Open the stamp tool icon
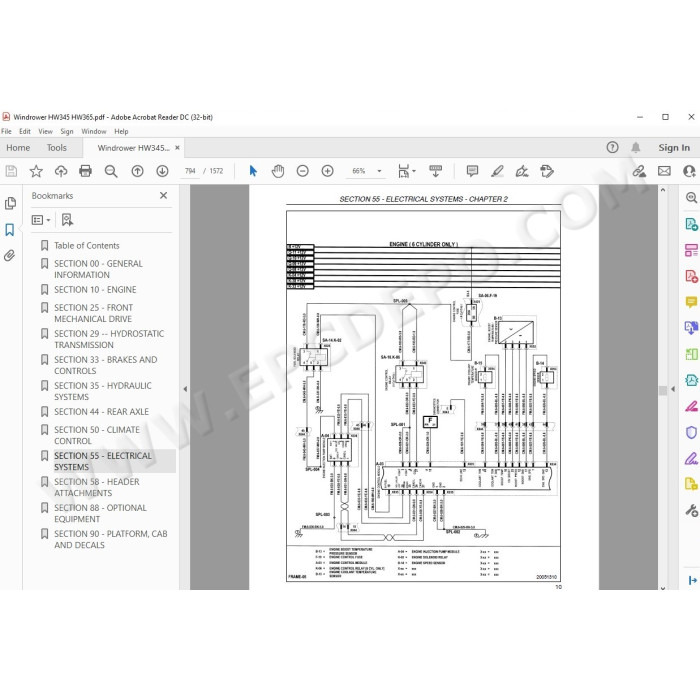The width and height of the screenshot is (700, 700). coord(547,171)
